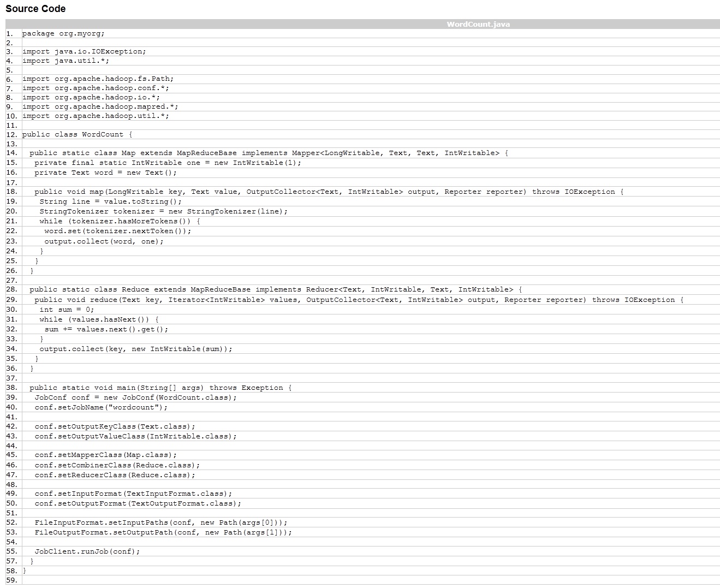Click 'JobClient.runJob(conf);' line
The image size is (720, 588).
[x=87, y=551]
